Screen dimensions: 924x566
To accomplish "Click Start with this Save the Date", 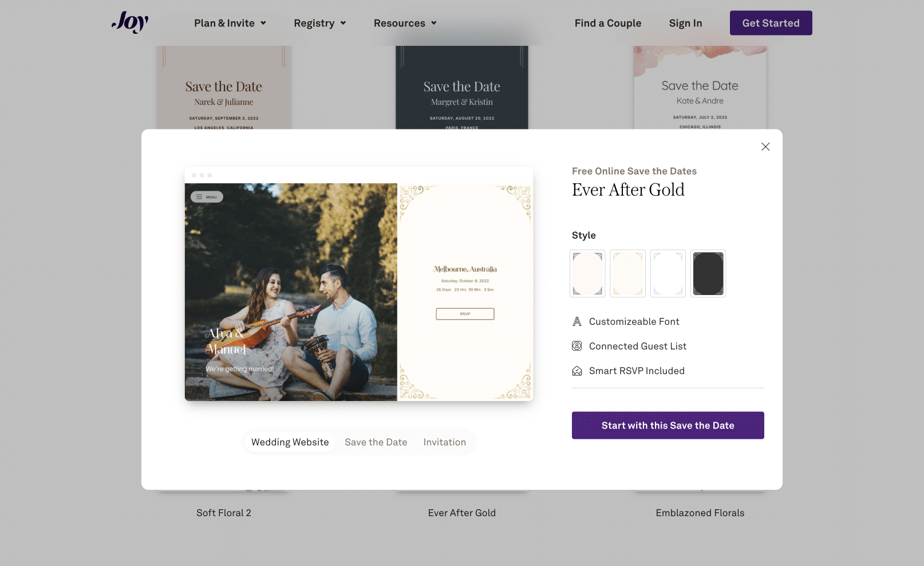I will pos(668,426).
